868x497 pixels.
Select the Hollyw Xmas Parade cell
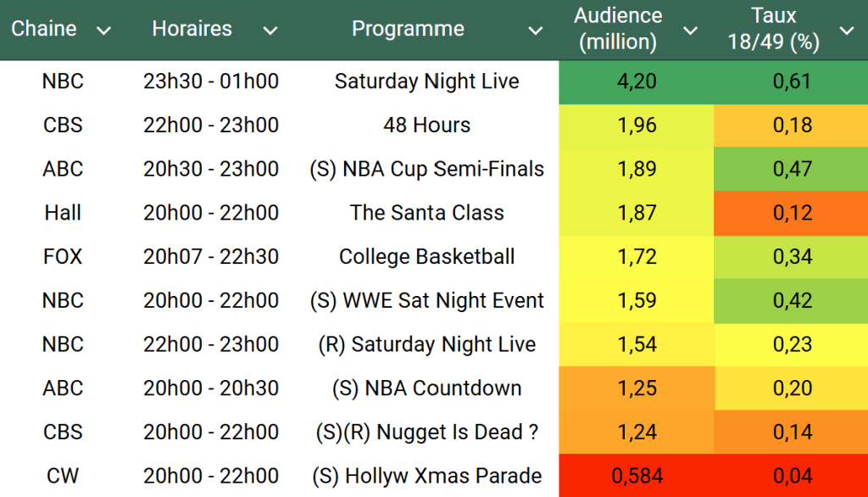(426, 476)
